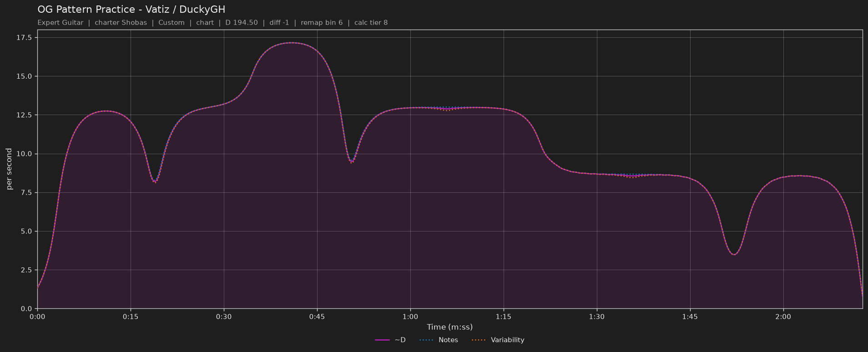Click the 1:45 x-axis tick label
The height and width of the screenshot is (352, 868).
690,317
